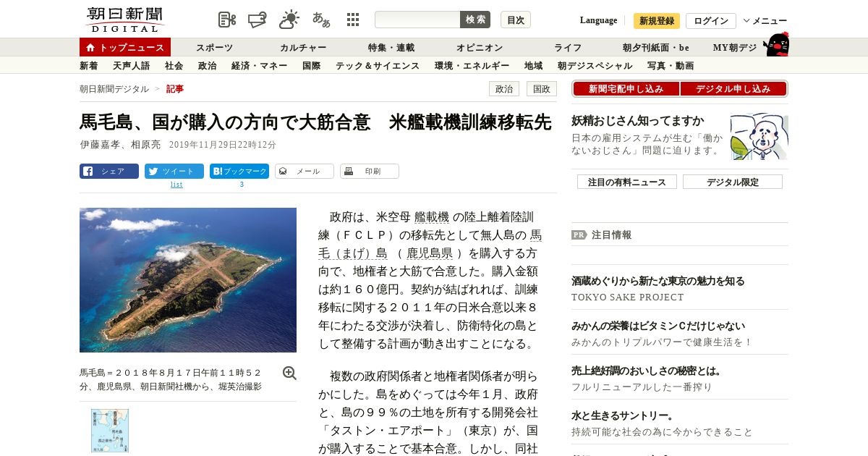Click 新聞宅配申し込み red button
Viewport: 868px width, 456px height.
[626, 89]
